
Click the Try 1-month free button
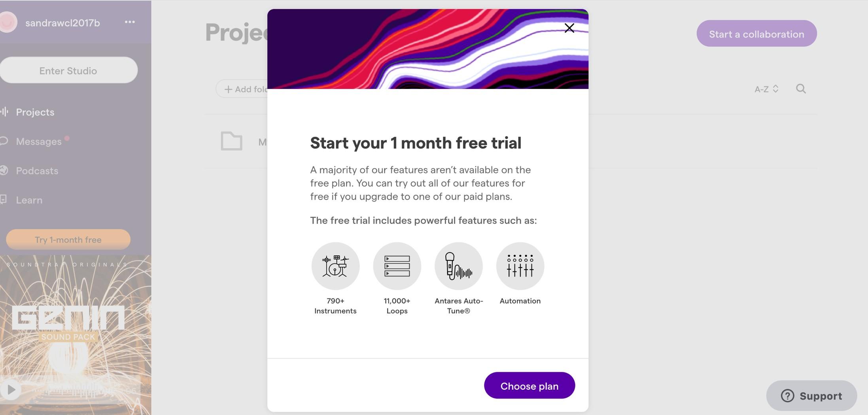[x=68, y=240]
